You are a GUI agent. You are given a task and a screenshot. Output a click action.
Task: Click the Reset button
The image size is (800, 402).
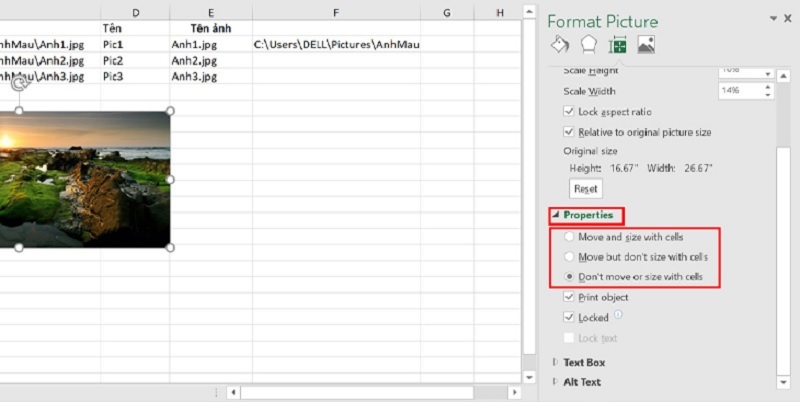point(586,188)
